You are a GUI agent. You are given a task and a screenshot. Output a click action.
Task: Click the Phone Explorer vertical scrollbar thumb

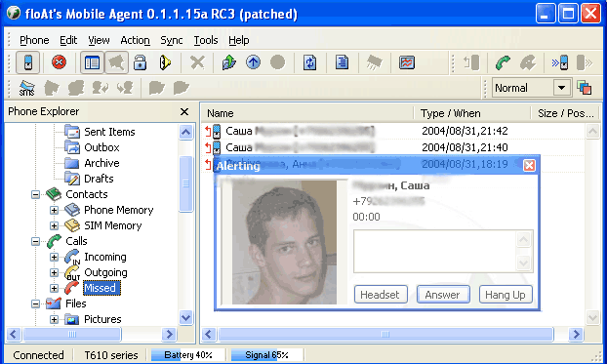click(x=185, y=183)
